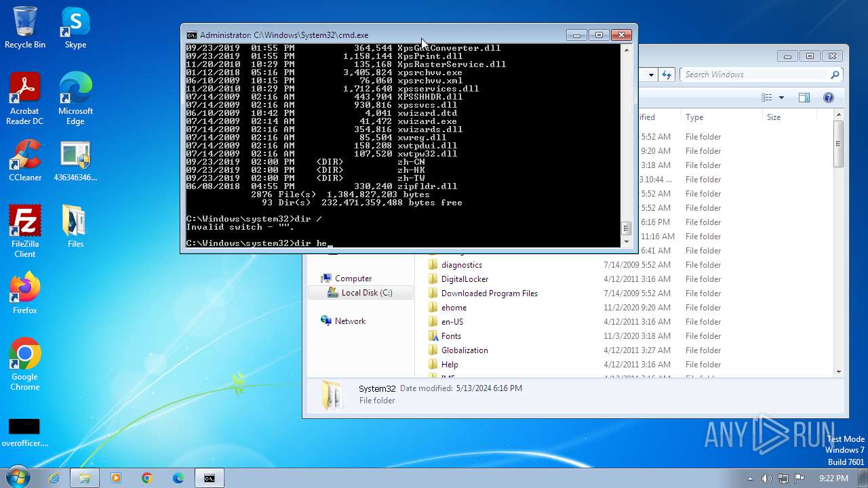Sort by the Type column header
Viewport: 868px width, 488px height.
(x=722, y=117)
